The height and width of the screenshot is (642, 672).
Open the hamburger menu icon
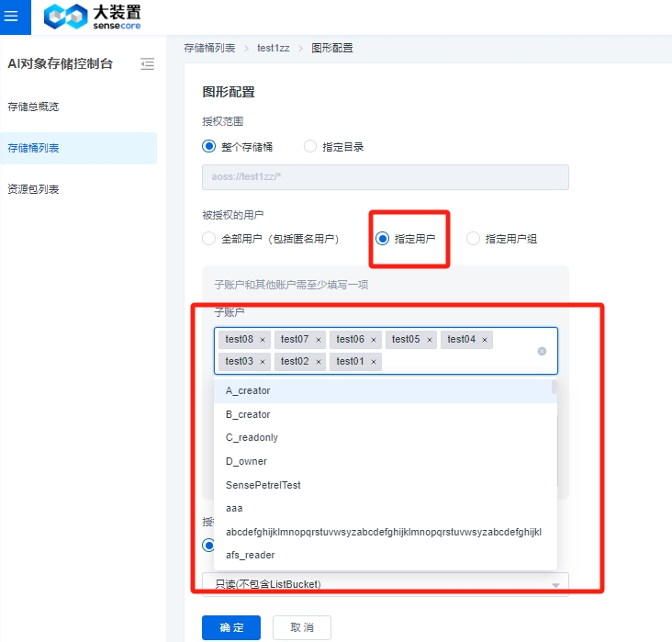[x=12, y=16]
